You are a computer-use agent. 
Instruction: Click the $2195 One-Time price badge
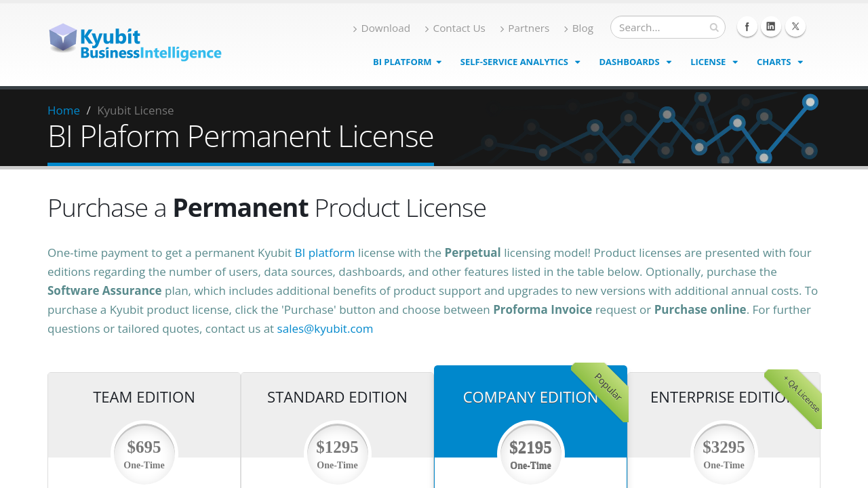point(530,453)
